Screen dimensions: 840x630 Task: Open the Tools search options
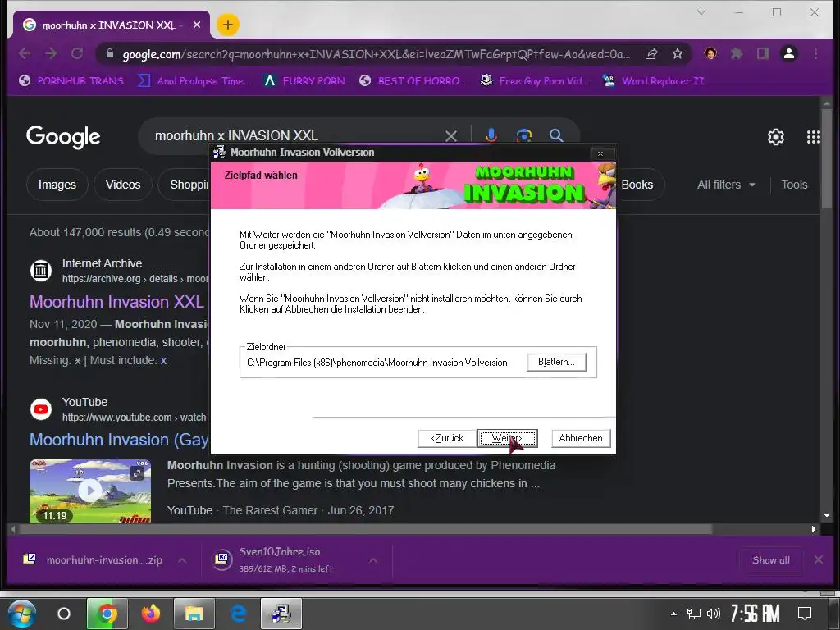794,185
